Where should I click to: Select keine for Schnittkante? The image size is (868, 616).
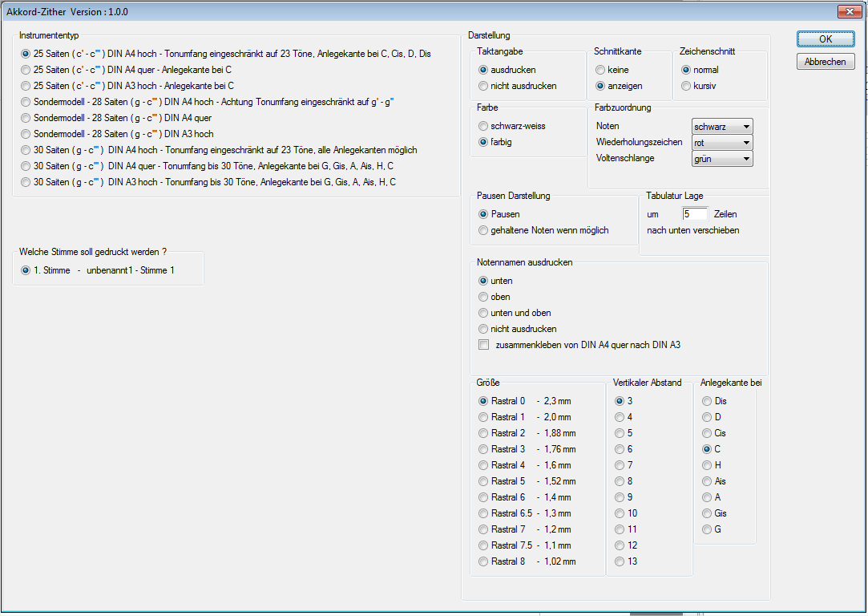600,70
